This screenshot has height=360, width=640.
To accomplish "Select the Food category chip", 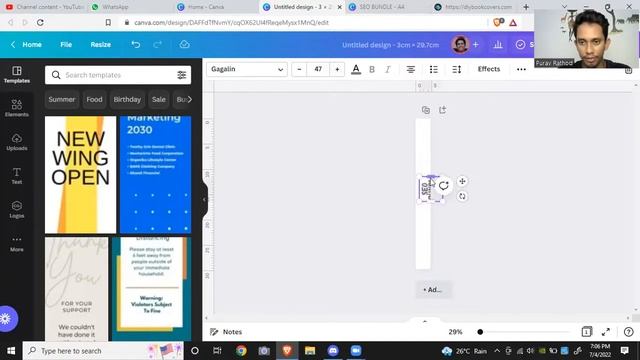I will [x=94, y=100].
